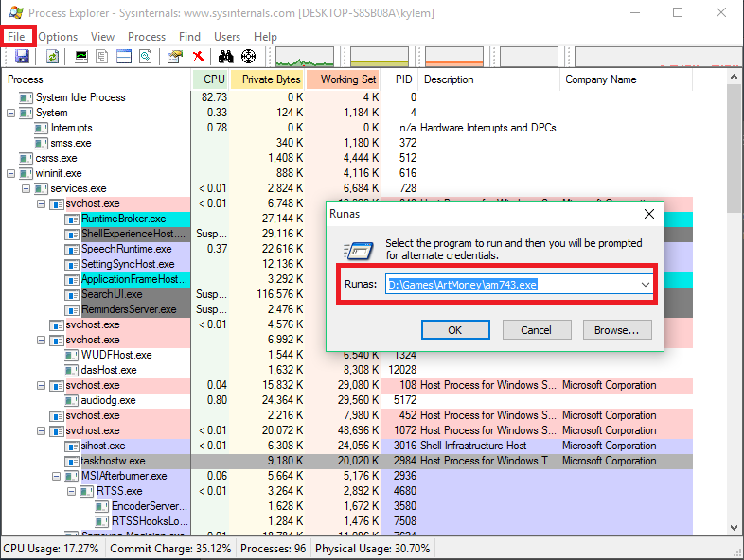Click the vertical scrollbar up arrow
The height and width of the screenshot is (560, 744).
point(734,77)
